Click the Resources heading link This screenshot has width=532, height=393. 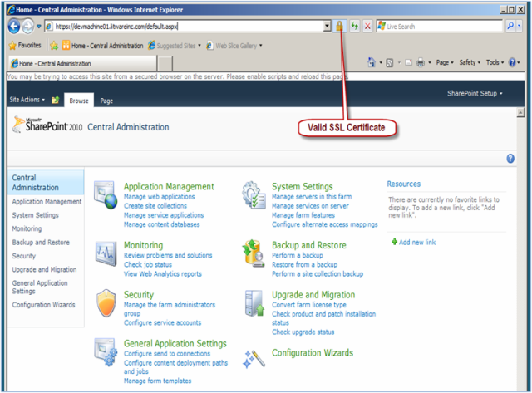point(403,184)
